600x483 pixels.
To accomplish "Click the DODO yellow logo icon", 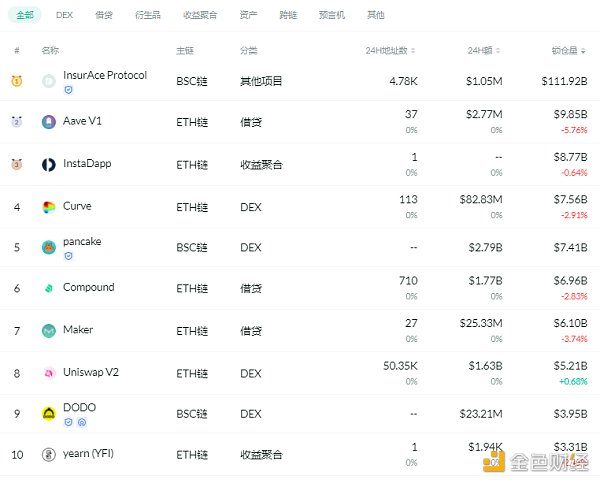I will click(x=49, y=413).
